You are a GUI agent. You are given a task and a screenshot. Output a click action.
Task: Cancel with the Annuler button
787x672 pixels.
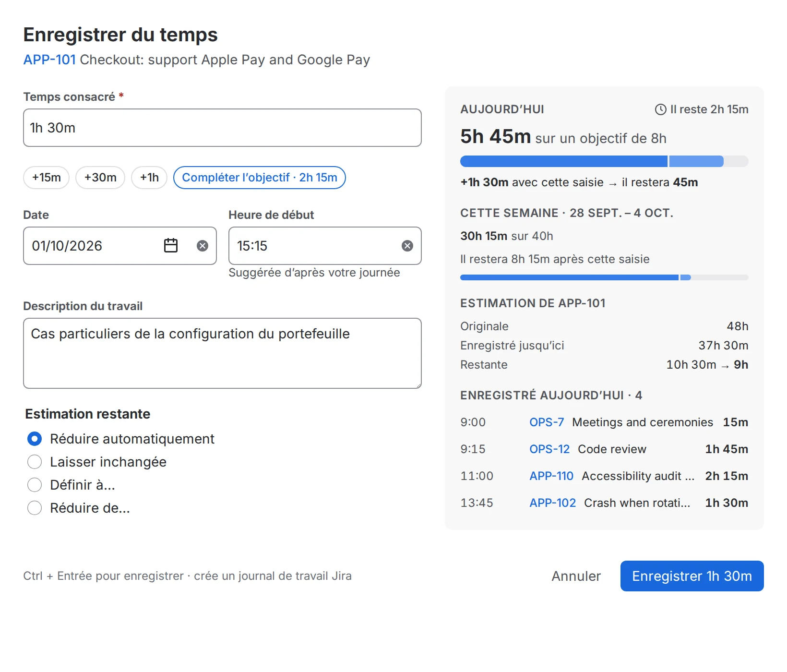pos(576,576)
